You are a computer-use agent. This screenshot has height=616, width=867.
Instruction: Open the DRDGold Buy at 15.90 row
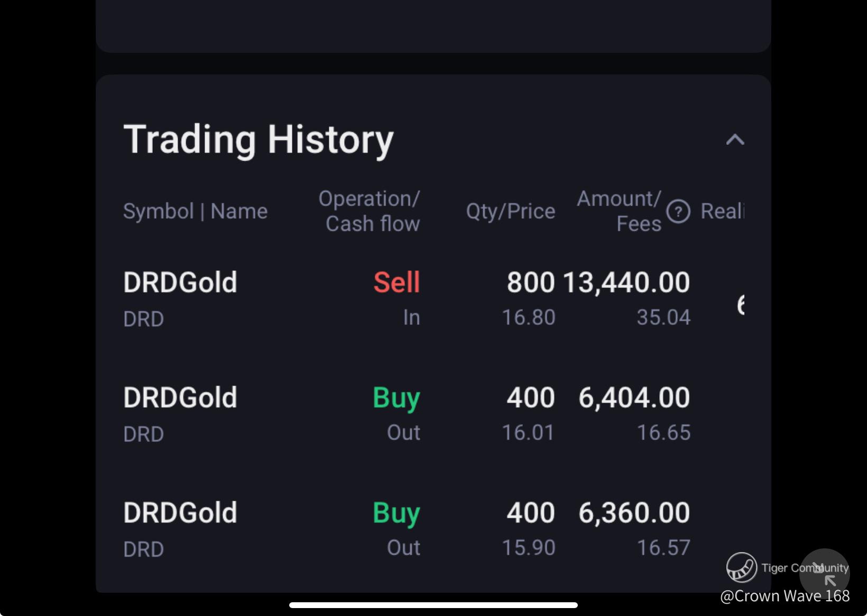click(x=433, y=529)
